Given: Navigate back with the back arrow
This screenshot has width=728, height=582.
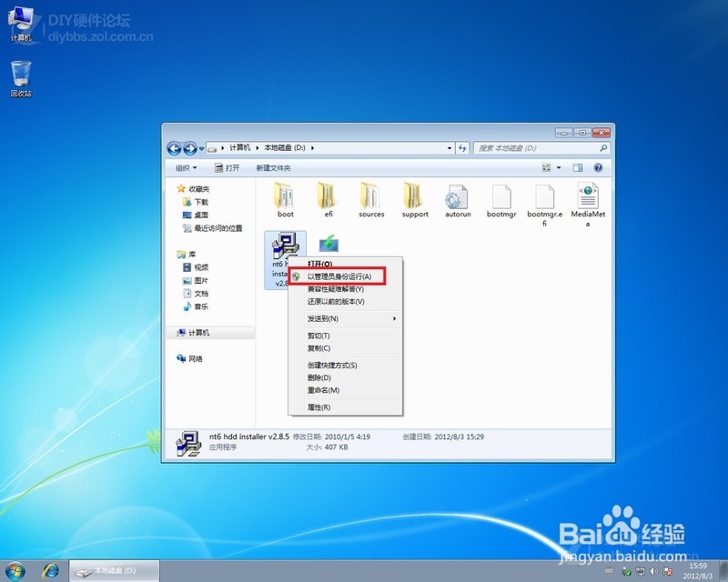Looking at the screenshot, I should (174, 147).
